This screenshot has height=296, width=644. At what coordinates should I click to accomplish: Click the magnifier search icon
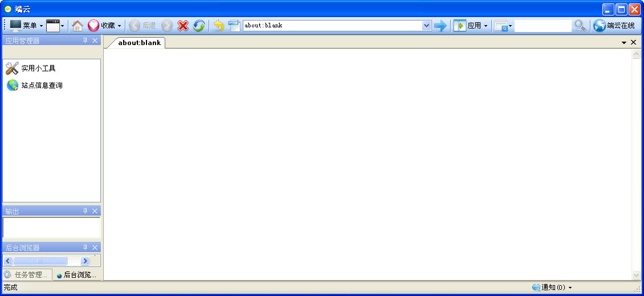tap(580, 26)
